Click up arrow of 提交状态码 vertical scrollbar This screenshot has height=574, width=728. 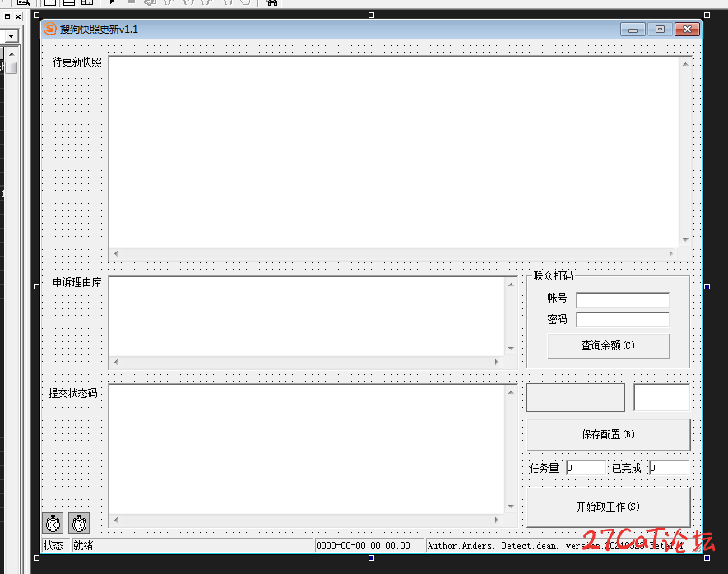coord(511,392)
